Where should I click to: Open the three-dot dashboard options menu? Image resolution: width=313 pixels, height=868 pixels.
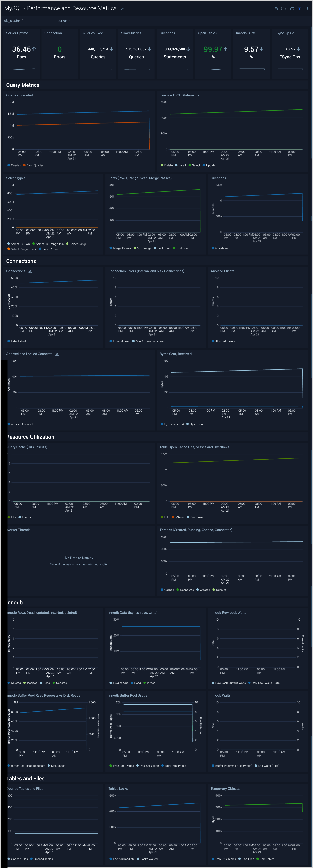[307, 8]
